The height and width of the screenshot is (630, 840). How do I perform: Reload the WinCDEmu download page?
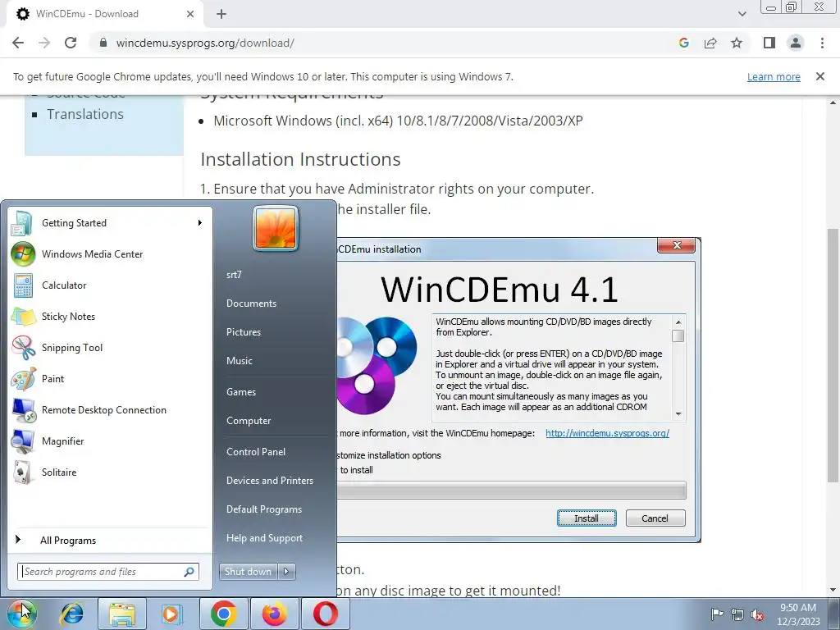click(x=71, y=43)
